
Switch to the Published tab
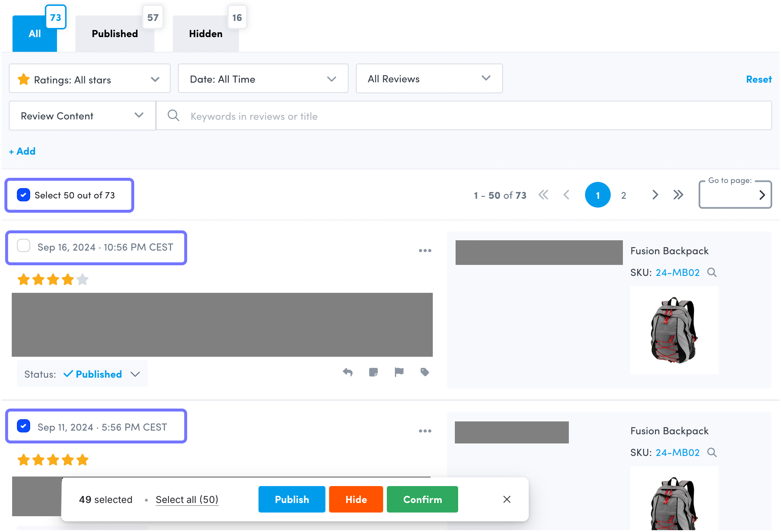click(x=115, y=34)
